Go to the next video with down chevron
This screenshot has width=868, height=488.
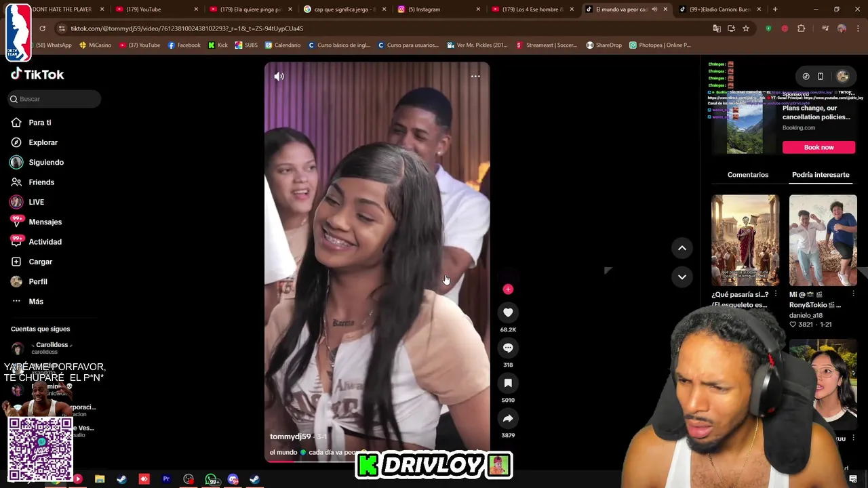(x=682, y=277)
